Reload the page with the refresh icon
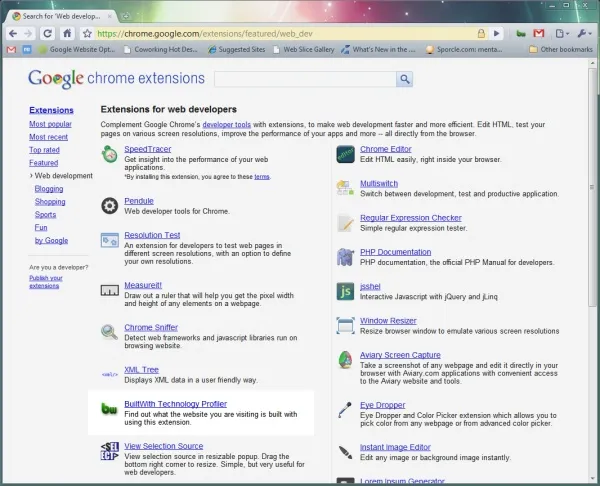 pyautogui.click(x=47, y=34)
